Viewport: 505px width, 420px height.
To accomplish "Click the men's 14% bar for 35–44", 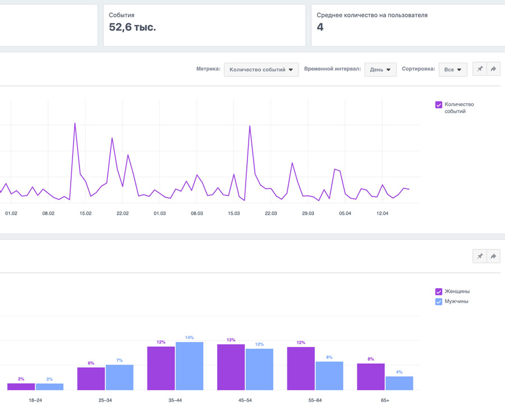I will click(189, 366).
